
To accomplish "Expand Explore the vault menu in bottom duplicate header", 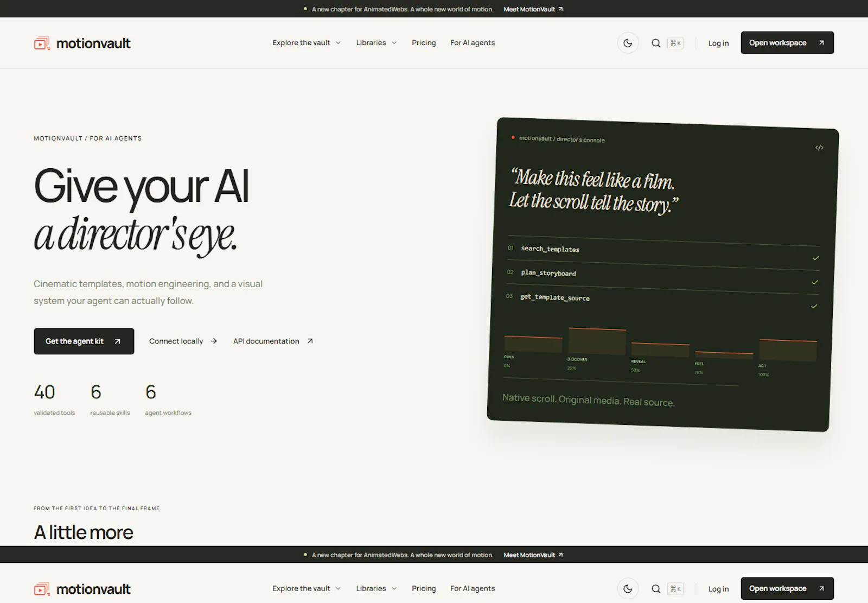I will [307, 589].
